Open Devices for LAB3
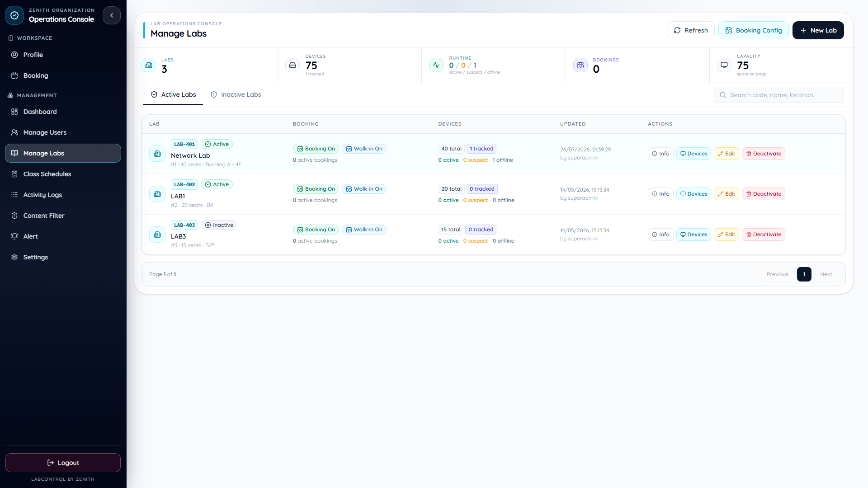Image resolution: width=868 pixels, height=488 pixels. [x=693, y=235]
